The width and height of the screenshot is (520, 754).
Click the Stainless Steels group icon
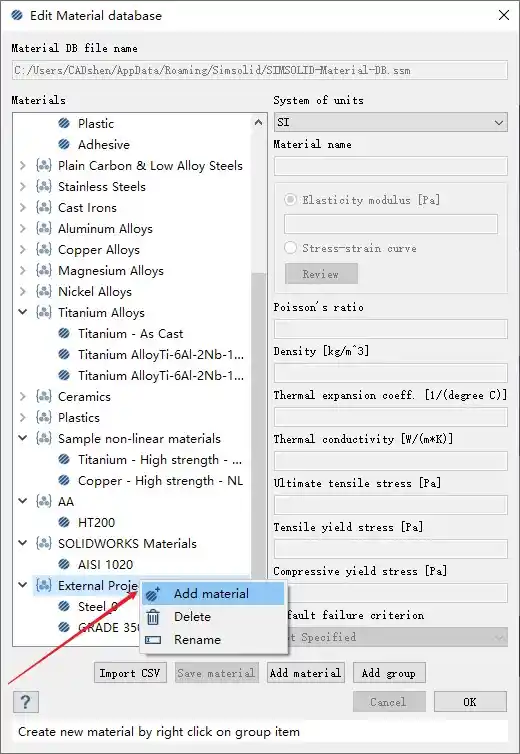tap(44, 187)
